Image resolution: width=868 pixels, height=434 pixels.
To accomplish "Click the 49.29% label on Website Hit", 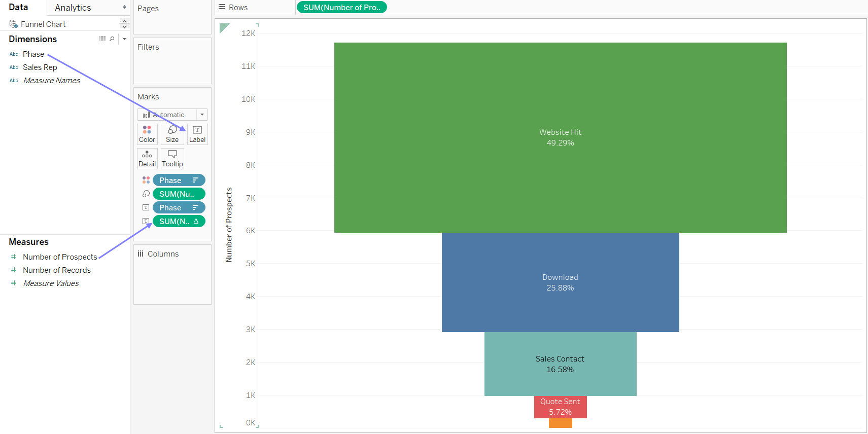I will click(x=561, y=143).
